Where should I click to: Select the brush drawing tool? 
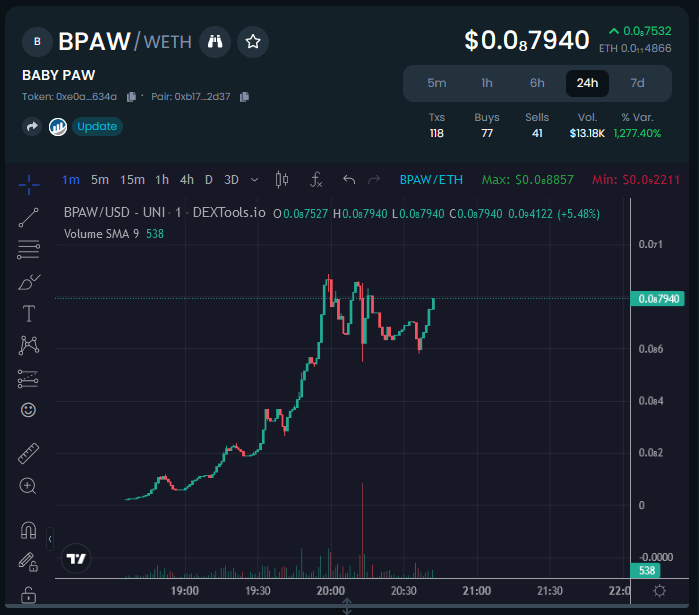pyautogui.click(x=29, y=282)
